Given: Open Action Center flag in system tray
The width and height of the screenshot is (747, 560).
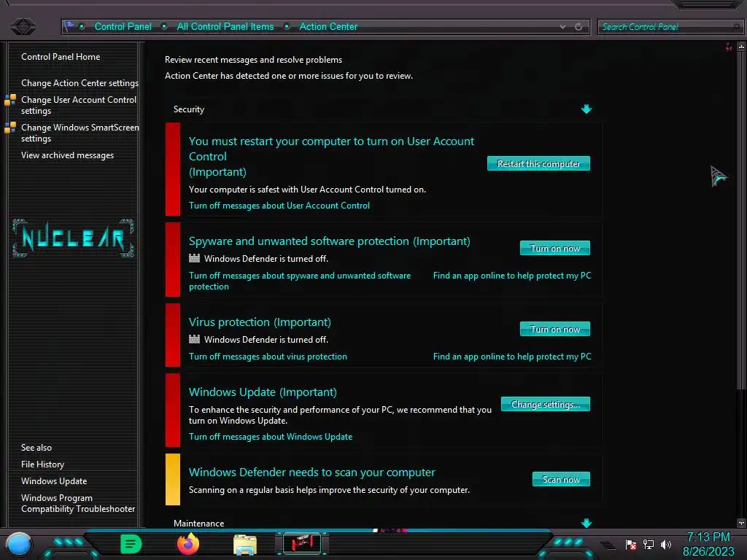Looking at the screenshot, I should tap(631, 544).
